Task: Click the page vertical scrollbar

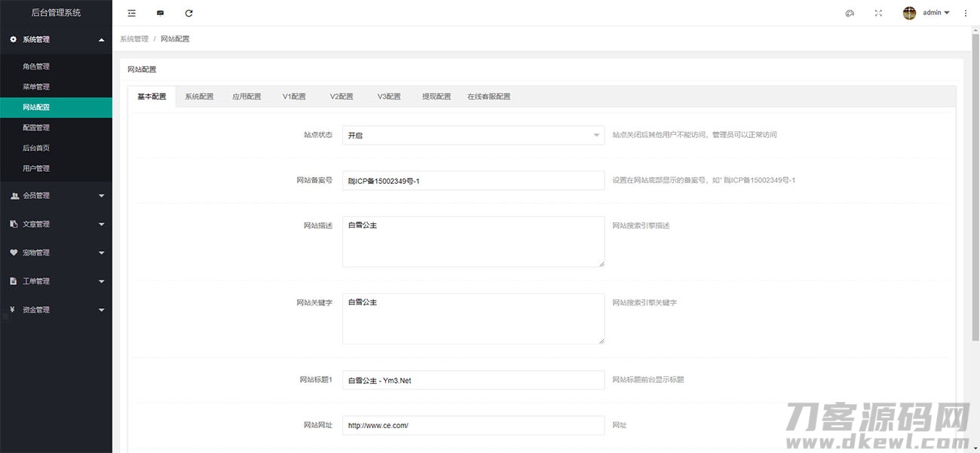Action: coord(975,188)
